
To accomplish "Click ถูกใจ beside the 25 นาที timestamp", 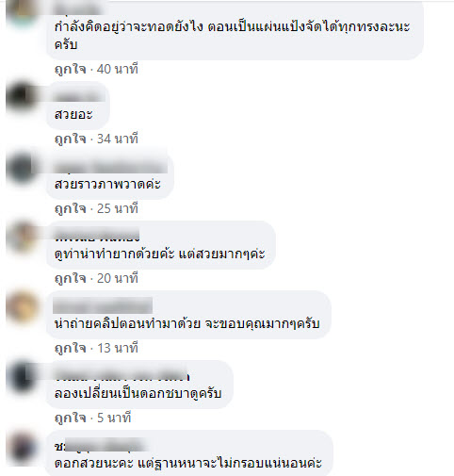I will click(x=71, y=208).
